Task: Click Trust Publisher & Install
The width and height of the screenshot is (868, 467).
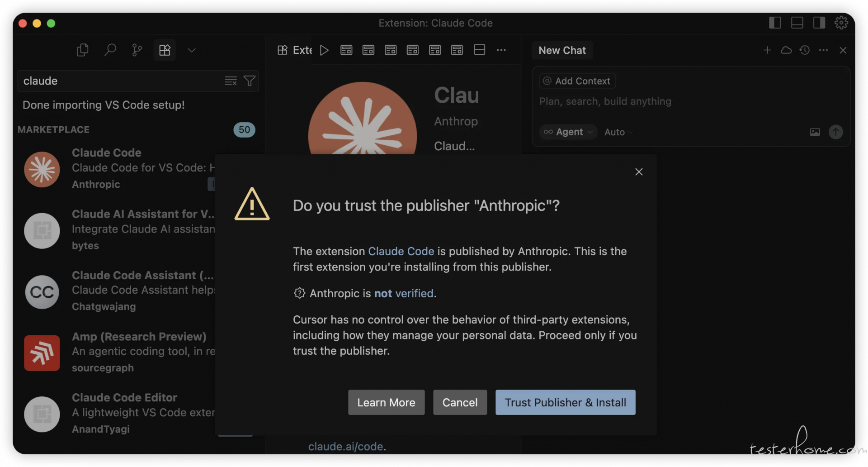Action: click(x=565, y=402)
